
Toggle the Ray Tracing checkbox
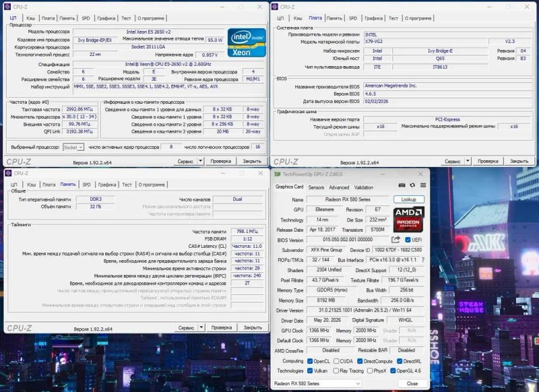[x=336, y=370]
